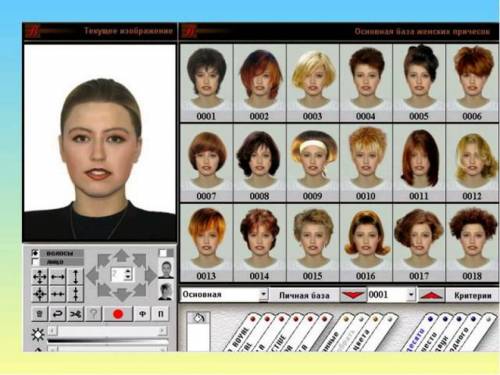The width and height of the screenshot is (500, 375).
Task: Click the brightness slider track
Action: [107, 331]
